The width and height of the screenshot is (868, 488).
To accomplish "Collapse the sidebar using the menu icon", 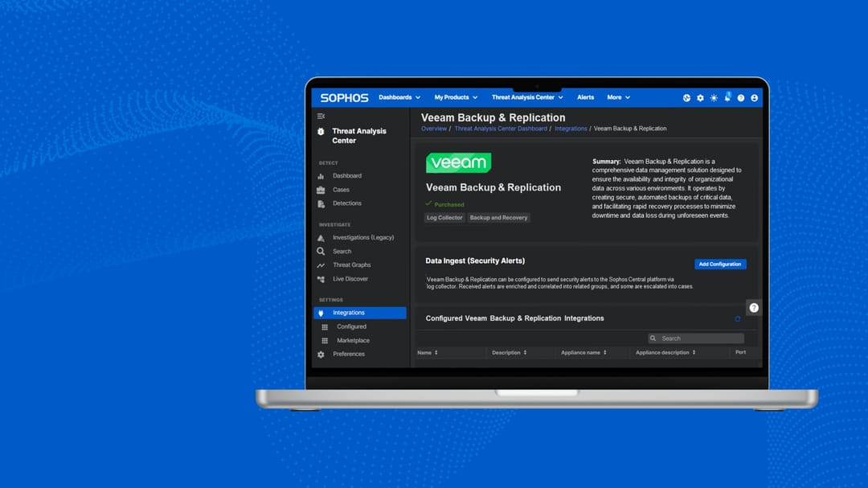I will [x=321, y=117].
